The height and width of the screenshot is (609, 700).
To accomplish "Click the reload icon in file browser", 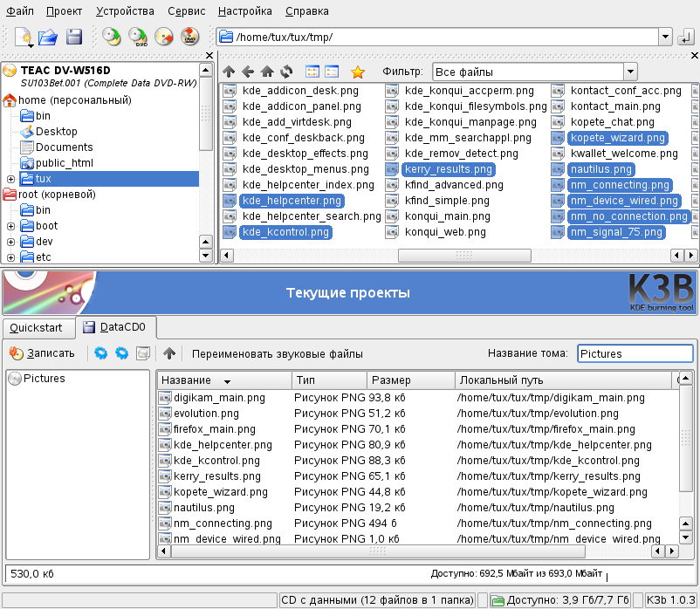I will point(286,72).
